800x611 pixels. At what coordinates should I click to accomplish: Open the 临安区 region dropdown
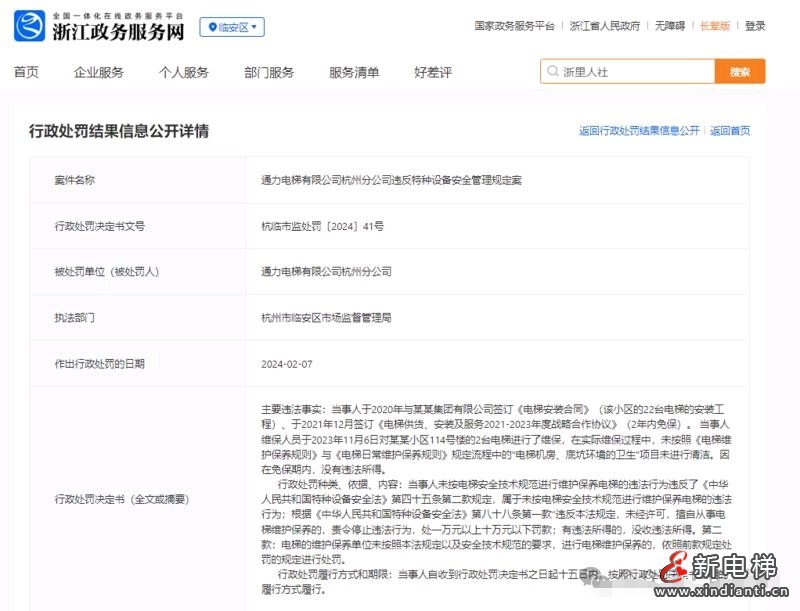click(x=232, y=27)
